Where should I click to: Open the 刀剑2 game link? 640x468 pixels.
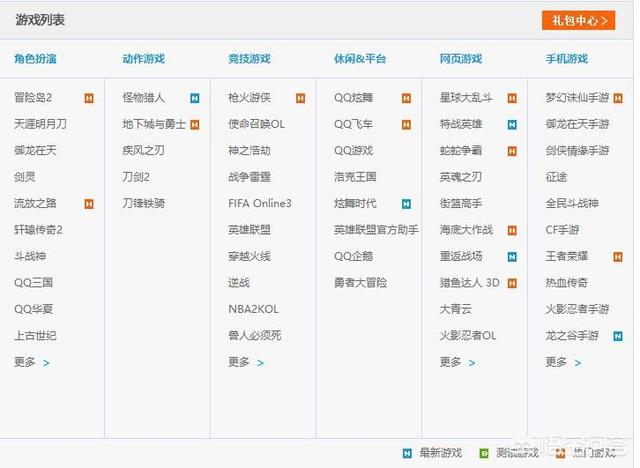pyautogui.click(x=136, y=177)
